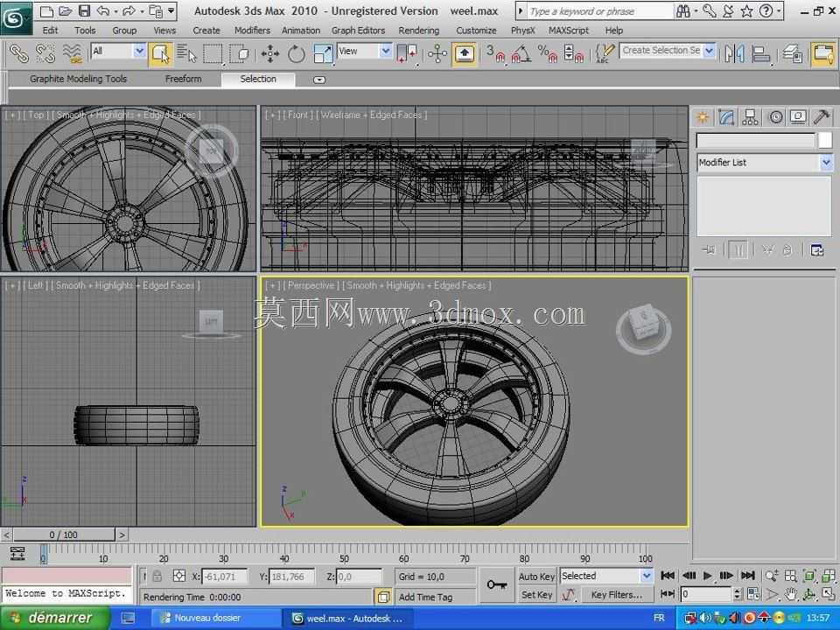Open the Hierarchy command panel
Screen dimensions: 840x630
750,117
